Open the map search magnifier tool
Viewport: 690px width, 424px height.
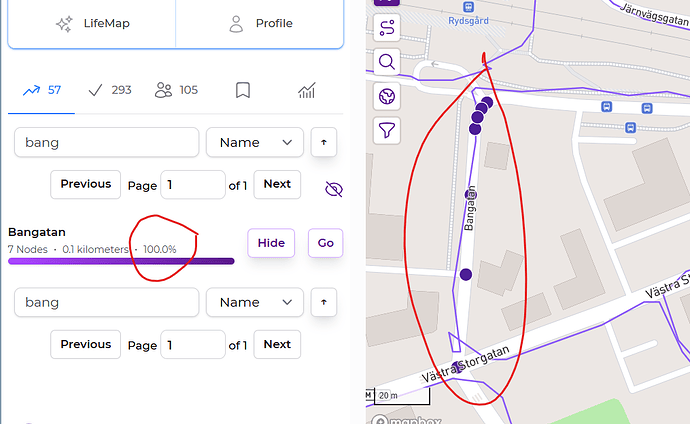click(387, 62)
